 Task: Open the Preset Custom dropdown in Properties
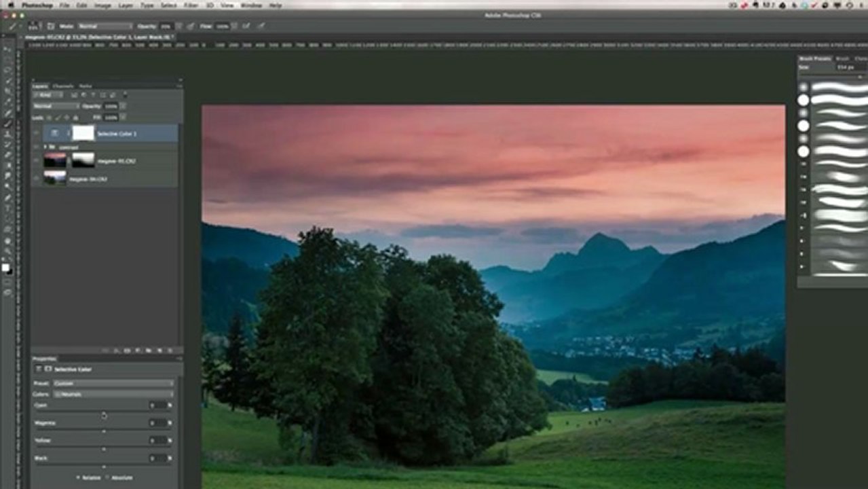click(113, 384)
